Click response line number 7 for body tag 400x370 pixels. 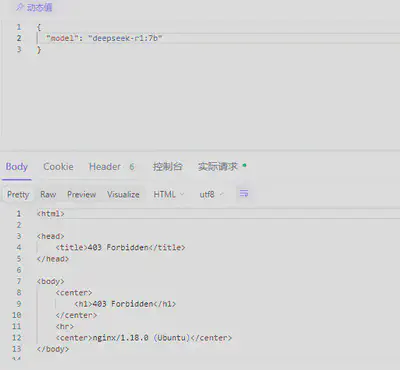pos(19,281)
